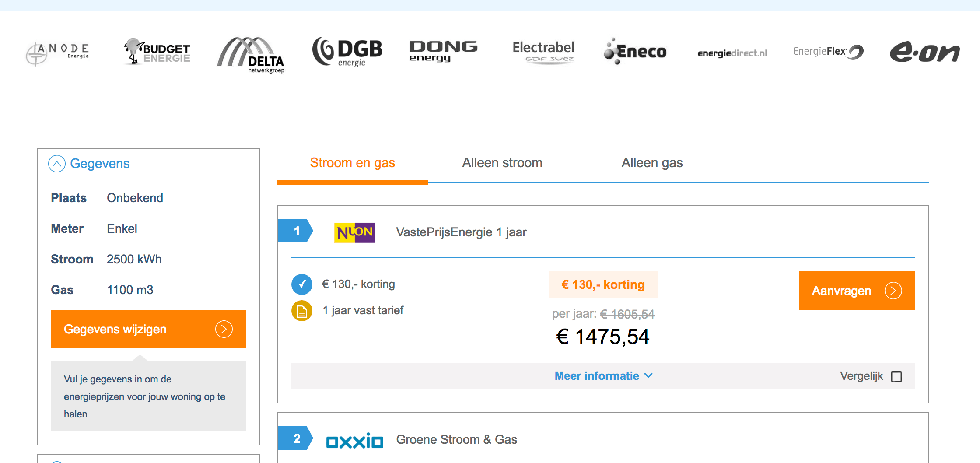The width and height of the screenshot is (980, 463).
Task: Click the Delta netwerkgroep logo
Action: (251, 55)
